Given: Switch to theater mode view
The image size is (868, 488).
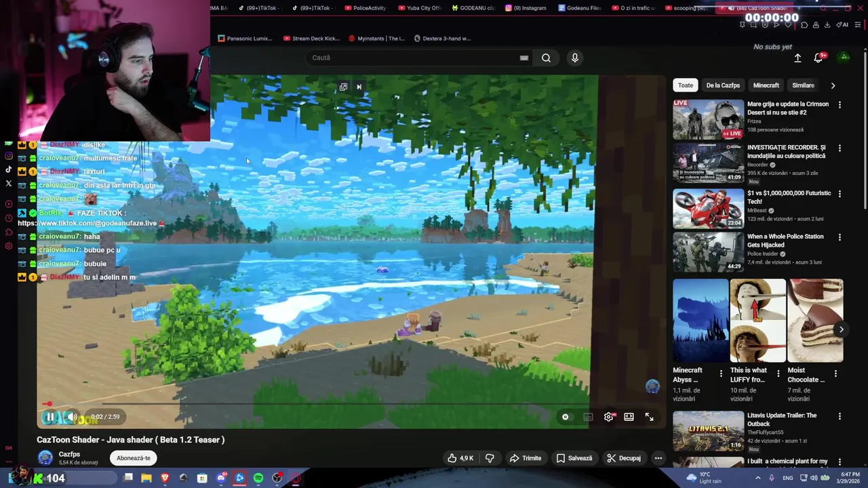Looking at the screenshot, I should [629, 417].
